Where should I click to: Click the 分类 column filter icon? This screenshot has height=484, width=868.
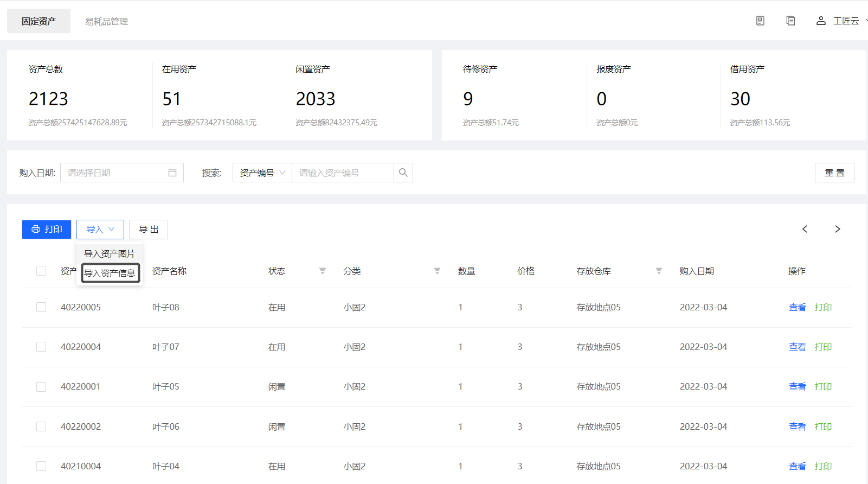tap(437, 271)
